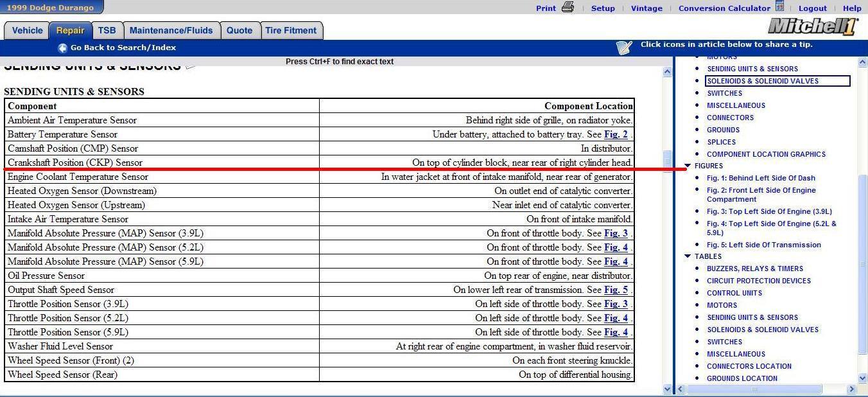The image size is (868, 397).
Task: Click article scrollbar down arrow
Action: click(667, 389)
